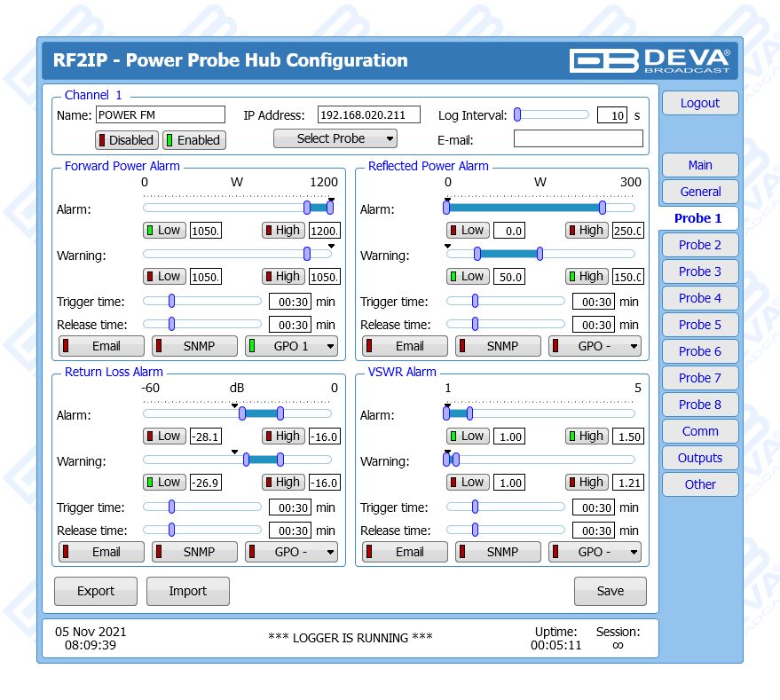
Task: Go to the General tab
Action: (699, 192)
